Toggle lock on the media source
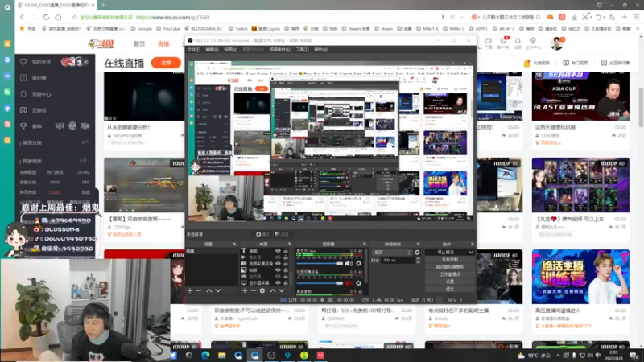The height and width of the screenshot is (362, 644). tap(286, 257)
